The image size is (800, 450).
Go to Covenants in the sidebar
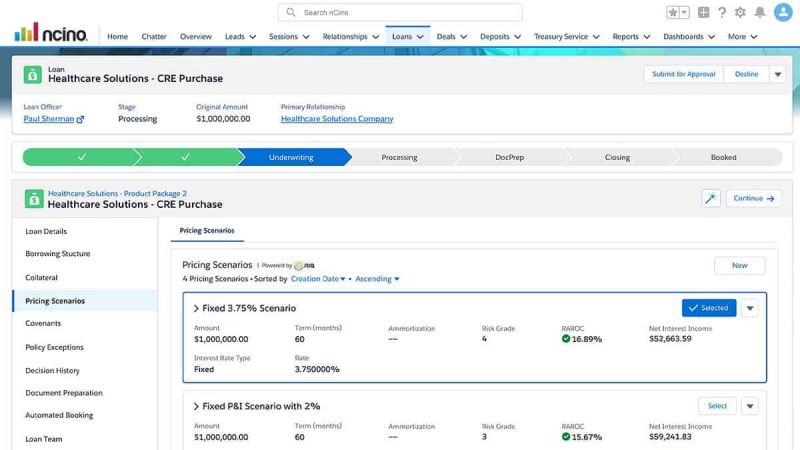[x=43, y=324]
